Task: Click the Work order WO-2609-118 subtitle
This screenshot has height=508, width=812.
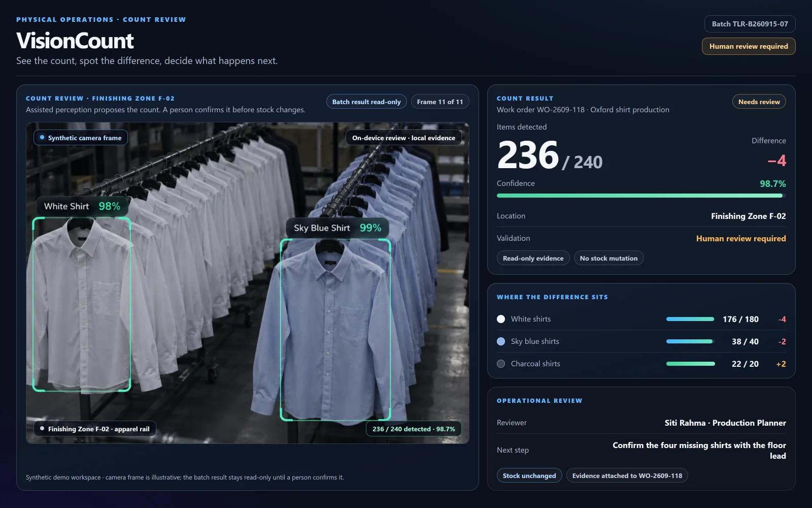Action: click(583, 110)
